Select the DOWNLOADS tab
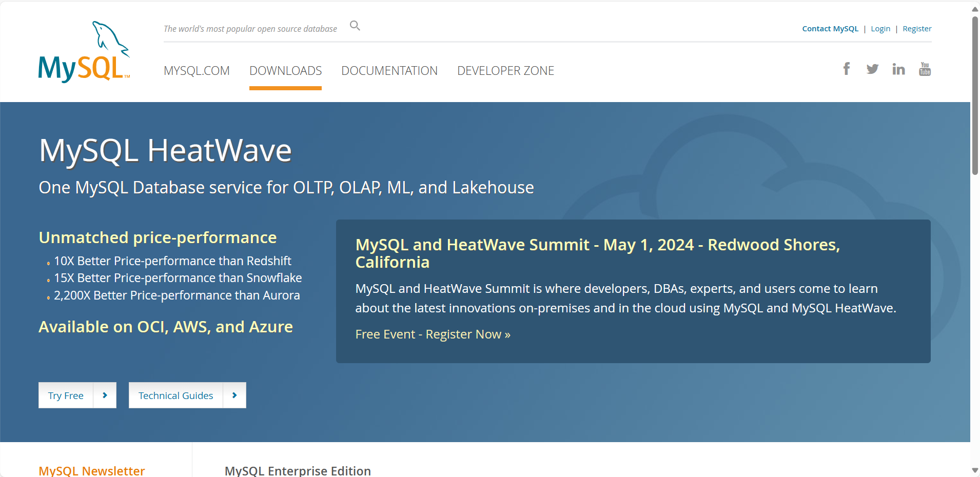This screenshot has height=477, width=980. point(285,71)
